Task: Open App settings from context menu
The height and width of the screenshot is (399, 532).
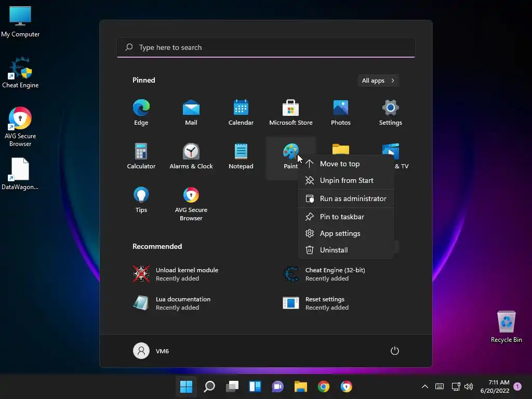Action: pyautogui.click(x=346, y=233)
